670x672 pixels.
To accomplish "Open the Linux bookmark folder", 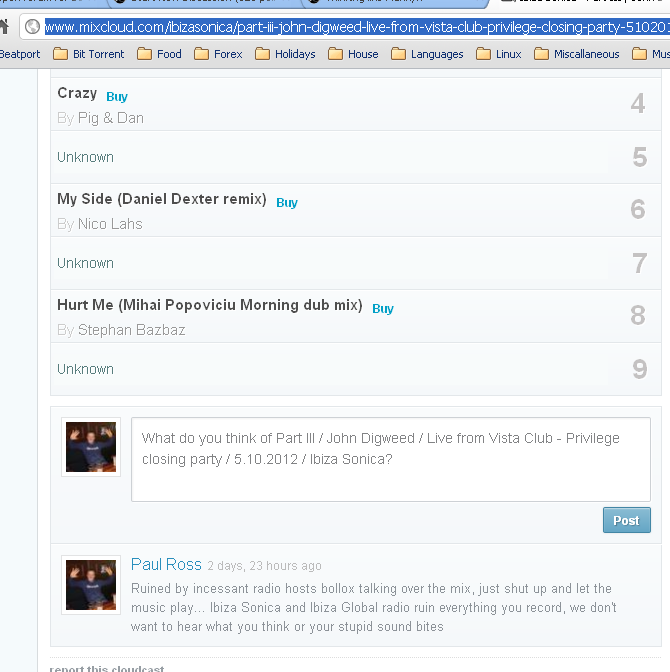I will (499, 54).
